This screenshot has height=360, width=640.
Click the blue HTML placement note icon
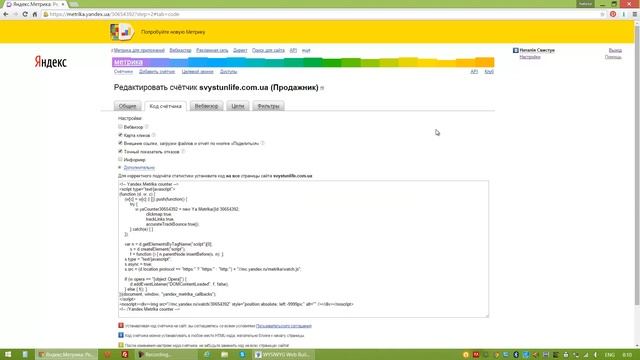(121, 335)
